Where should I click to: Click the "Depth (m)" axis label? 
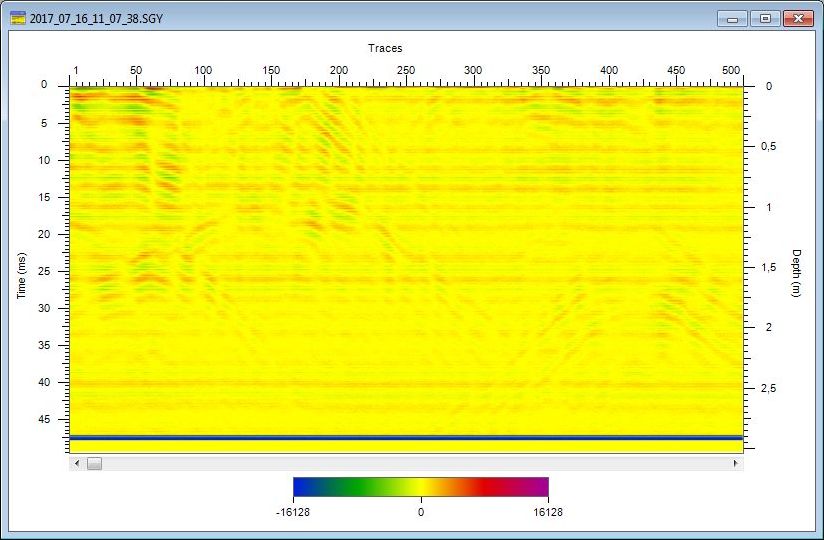(797, 272)
